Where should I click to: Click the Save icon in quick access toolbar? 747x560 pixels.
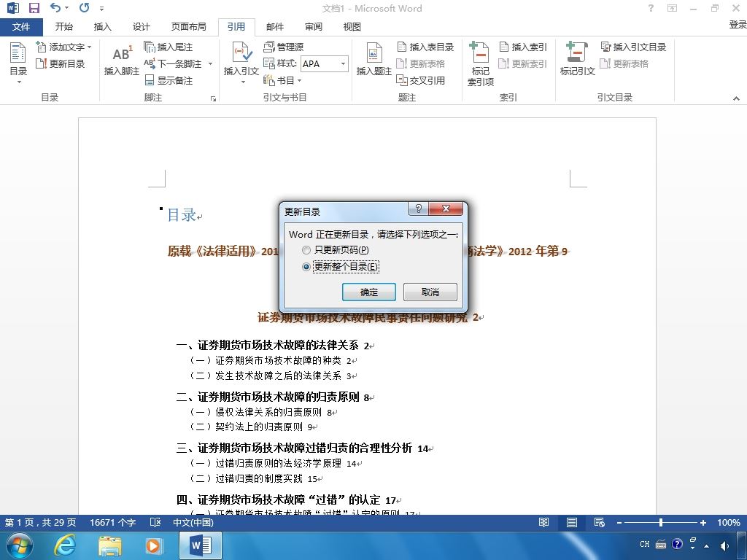[x=34, y=8]
